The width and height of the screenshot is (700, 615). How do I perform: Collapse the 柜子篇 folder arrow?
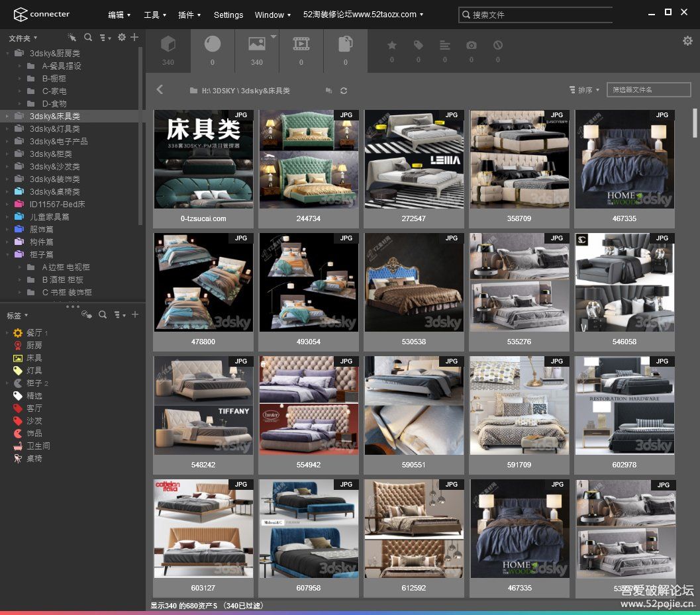click(7, 254)
